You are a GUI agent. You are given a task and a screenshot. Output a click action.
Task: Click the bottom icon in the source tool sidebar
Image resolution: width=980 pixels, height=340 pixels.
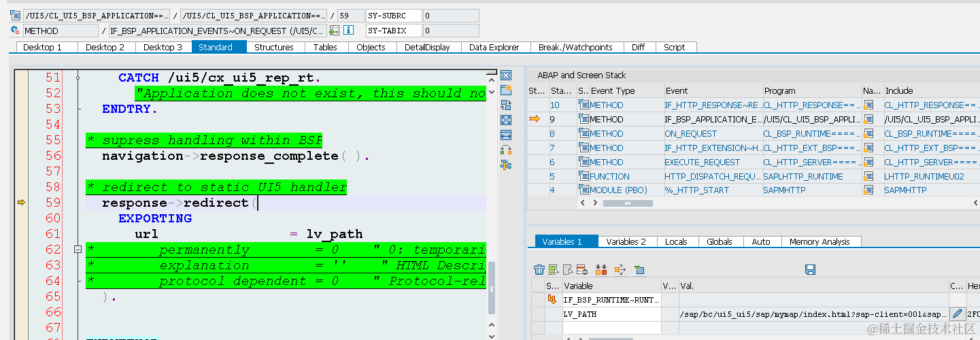click(506, 165)
